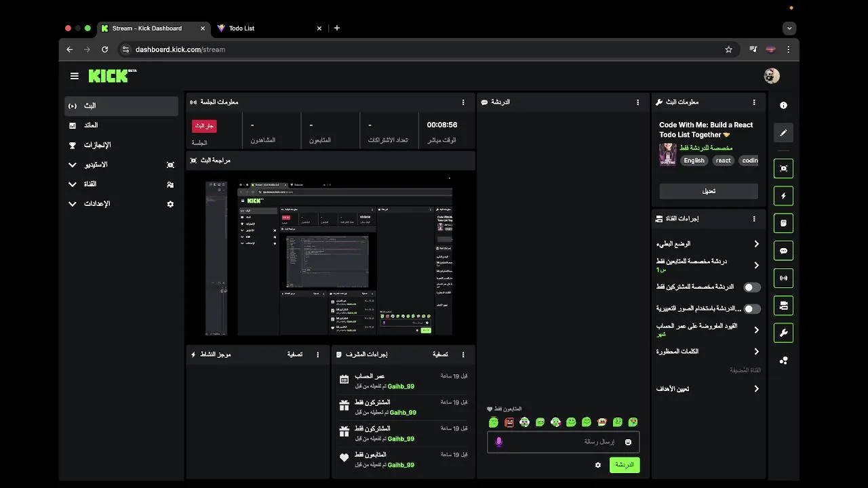Viewport: 868px width, 488px height.
Task: Toggle the chat bubble panel icon in right toolbar
Action: tap(783, 251)
